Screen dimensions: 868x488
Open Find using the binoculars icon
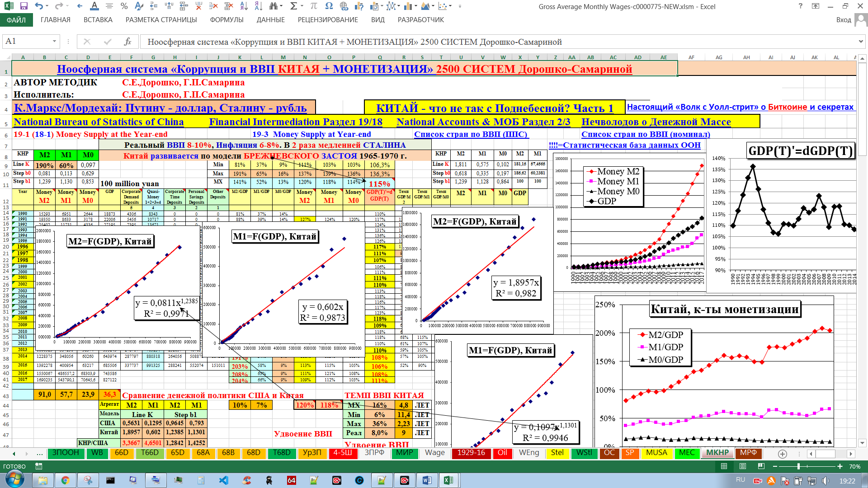tap(273, 6)
